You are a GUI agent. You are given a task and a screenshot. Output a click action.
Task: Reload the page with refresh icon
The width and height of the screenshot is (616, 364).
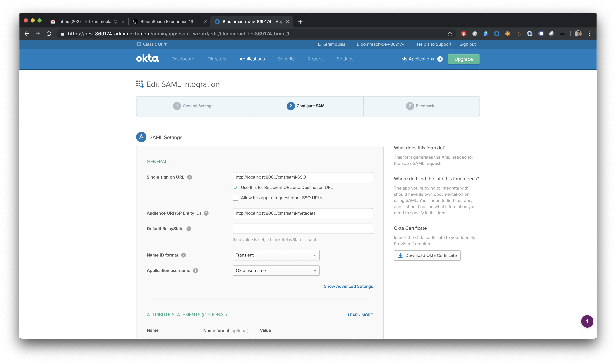coord(49,34)
